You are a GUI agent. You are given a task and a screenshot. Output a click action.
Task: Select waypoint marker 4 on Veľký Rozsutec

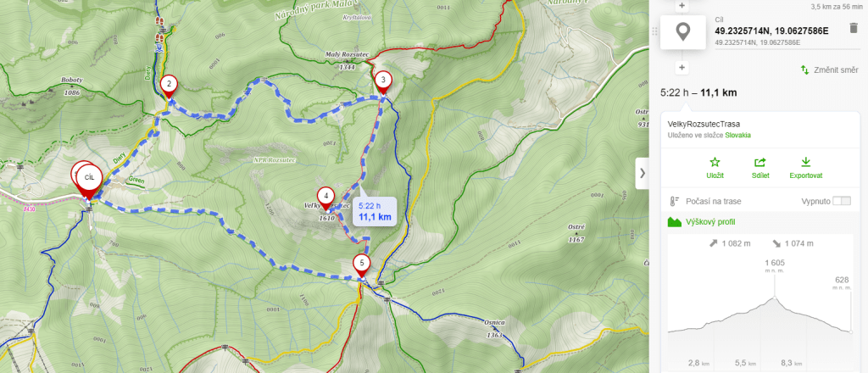pyautogui.click(x=326, y=198)
